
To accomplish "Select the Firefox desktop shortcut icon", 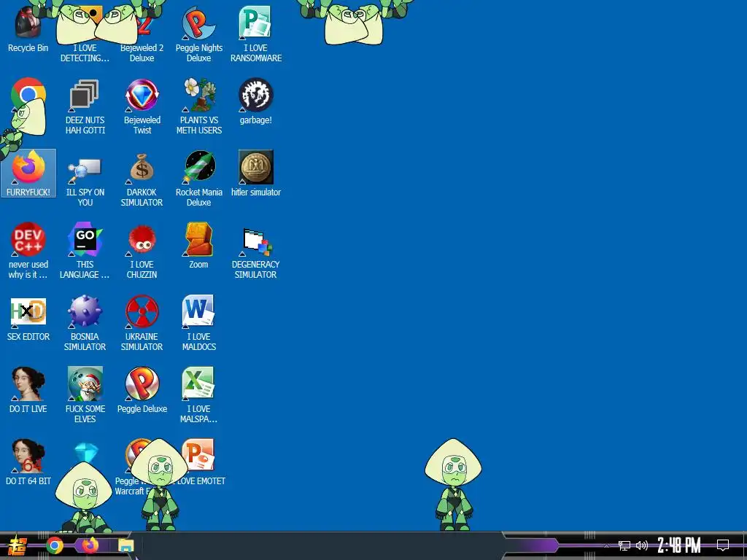I will (28, 173).
